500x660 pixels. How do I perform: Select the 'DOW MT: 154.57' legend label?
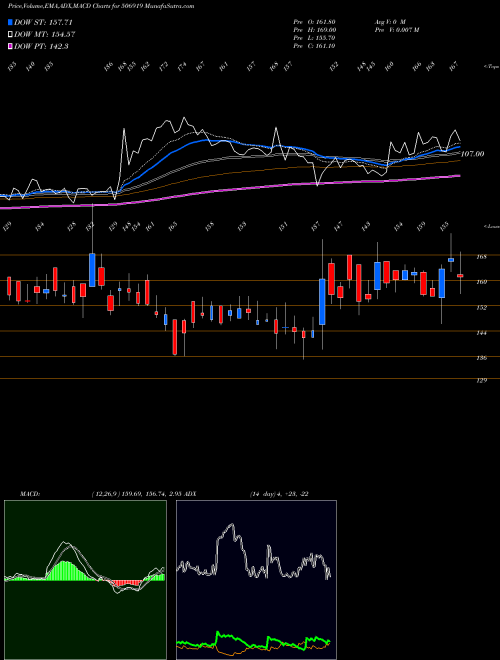click(45, 35)
